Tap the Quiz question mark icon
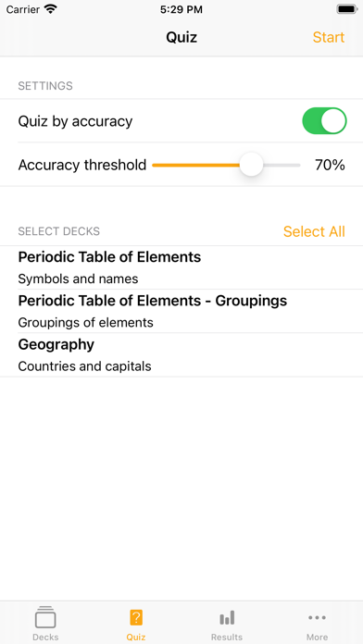The width and height of the screenshot is (363, 644). 136,617
